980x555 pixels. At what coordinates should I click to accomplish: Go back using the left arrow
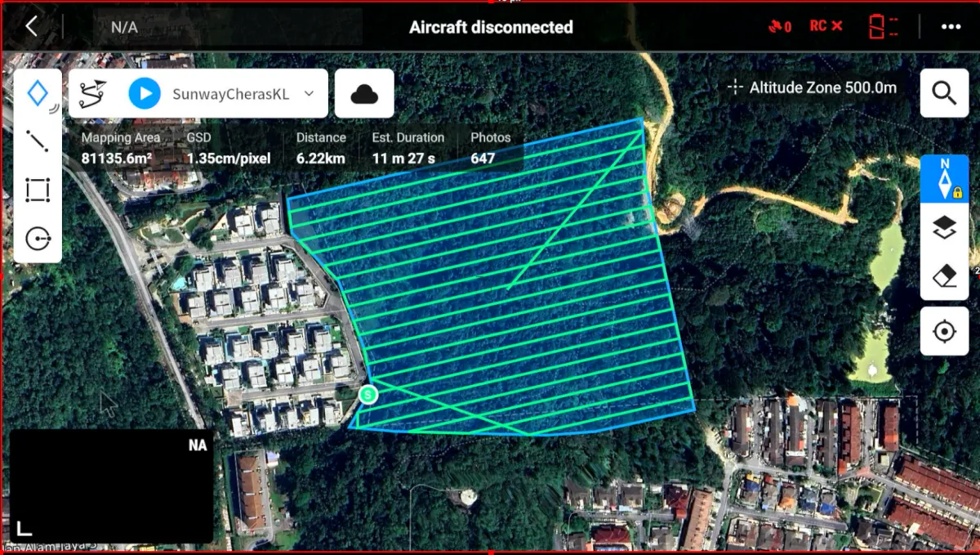click(x=31, y=26)
